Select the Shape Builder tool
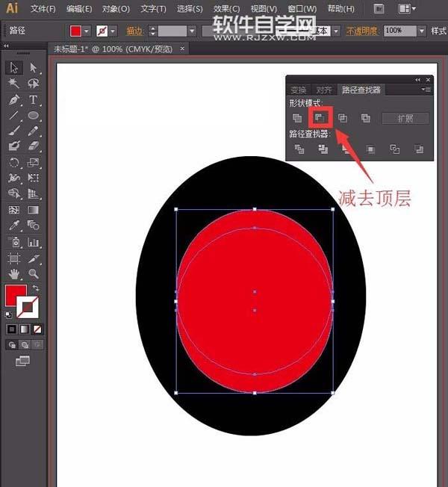448x487 pixels. pos(14,193)
